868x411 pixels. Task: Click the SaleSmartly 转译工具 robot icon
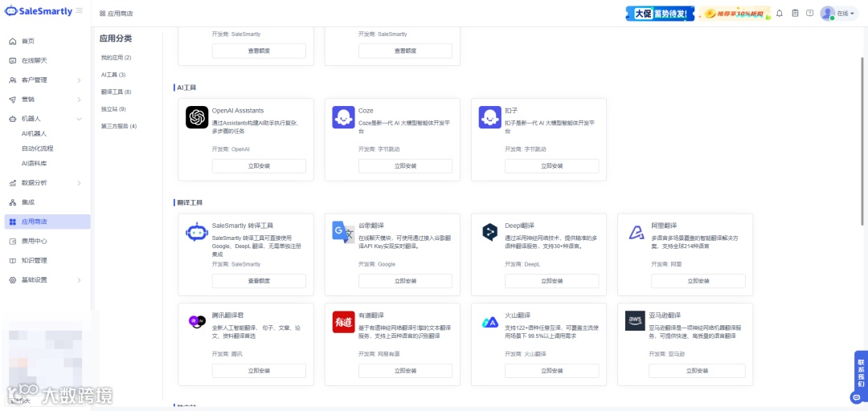pos(197,232)
